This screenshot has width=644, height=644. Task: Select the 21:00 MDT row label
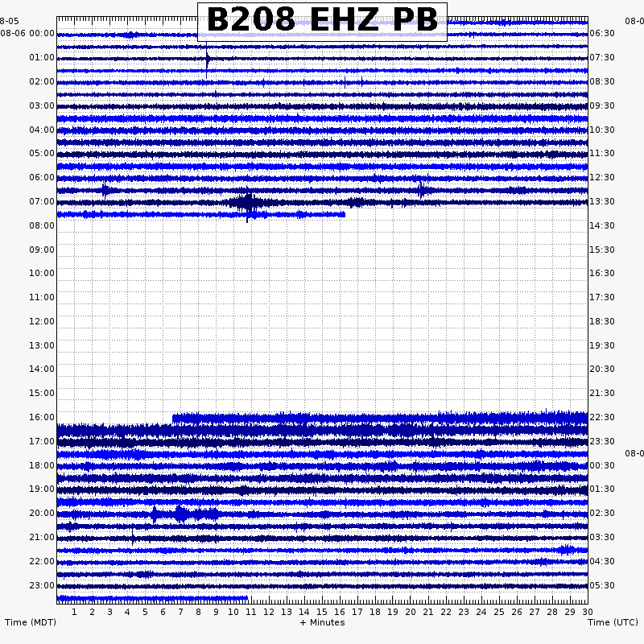[x=42, y=537]
